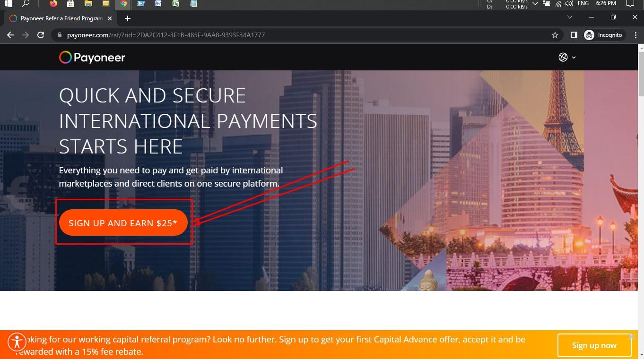
Task: Click the Sign up now banner button
Action: [594, 345]
